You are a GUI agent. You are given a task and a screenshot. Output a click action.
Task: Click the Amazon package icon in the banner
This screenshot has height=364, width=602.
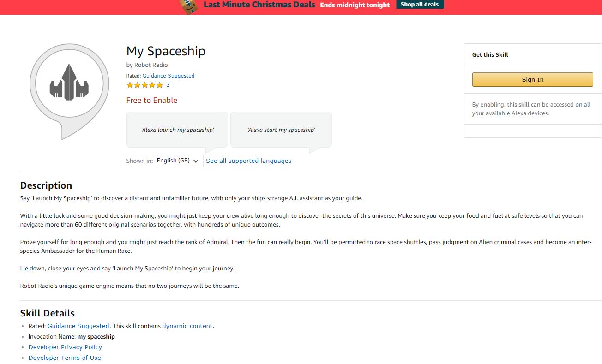[x=188, y=6]
